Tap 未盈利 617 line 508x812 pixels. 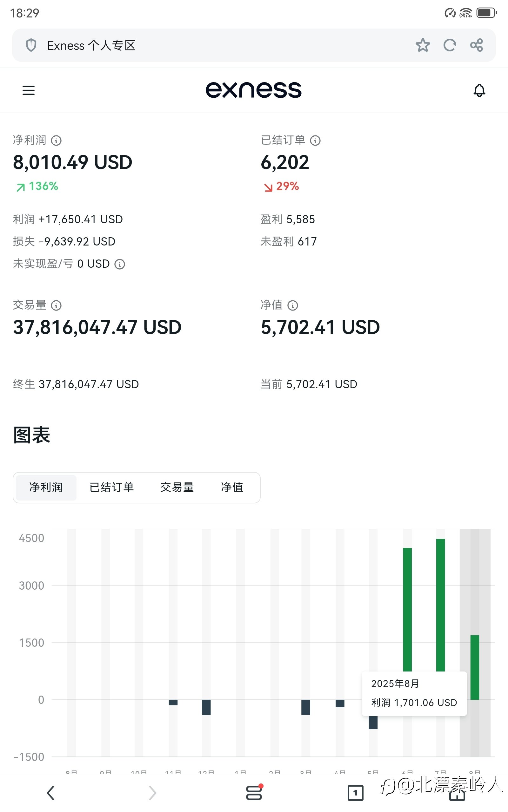pyautogui.click(x=289, y=242)
